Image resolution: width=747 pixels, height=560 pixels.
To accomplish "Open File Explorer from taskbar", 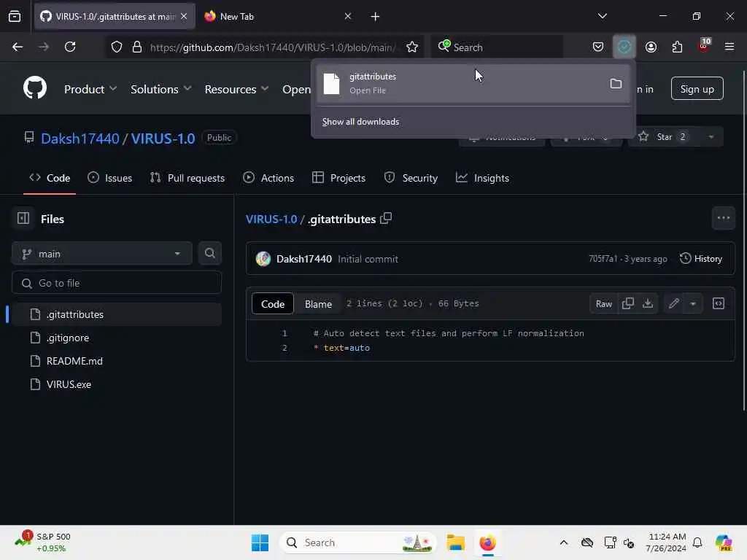I will pos(455,542).
